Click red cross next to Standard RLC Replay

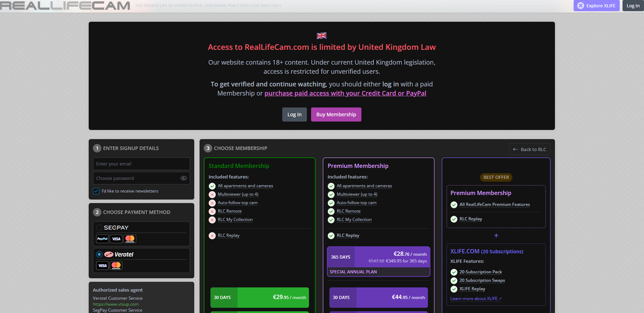pyautogui.click(x=212, y=235)
